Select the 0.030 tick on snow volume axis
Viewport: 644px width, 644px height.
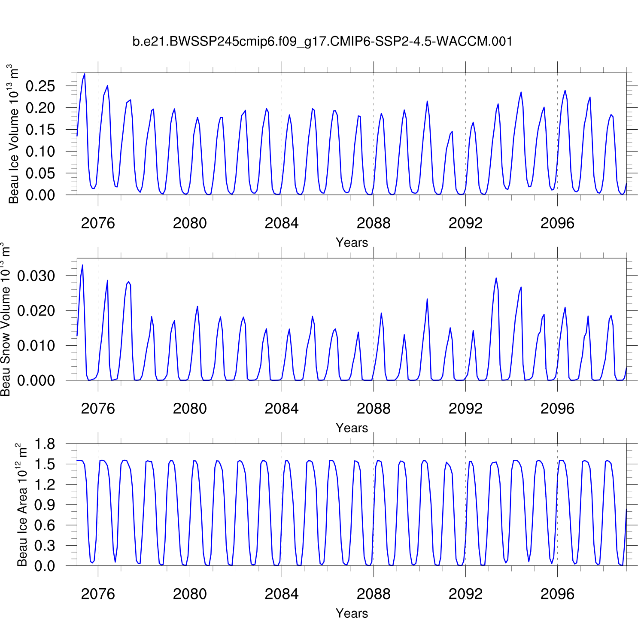point(36,276)
